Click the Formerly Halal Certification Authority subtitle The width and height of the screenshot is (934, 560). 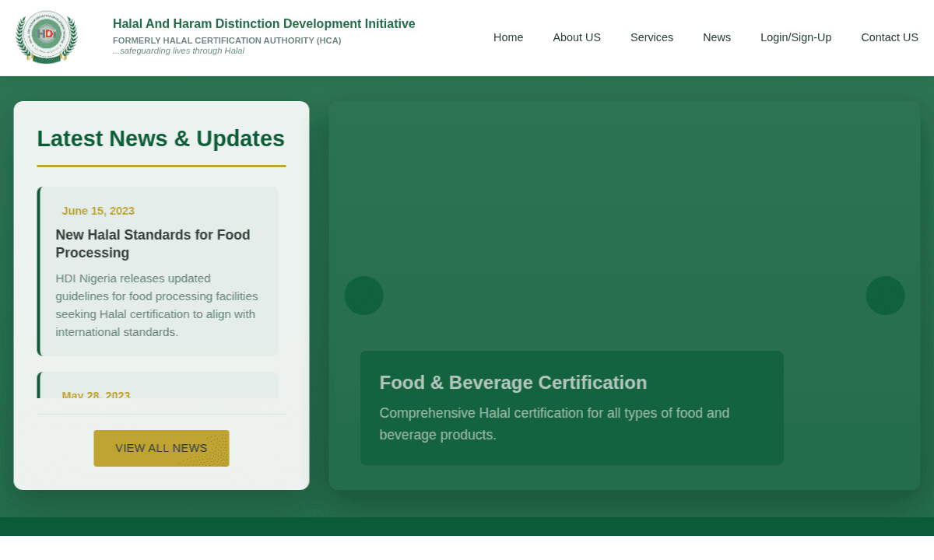tap(227, 40)
